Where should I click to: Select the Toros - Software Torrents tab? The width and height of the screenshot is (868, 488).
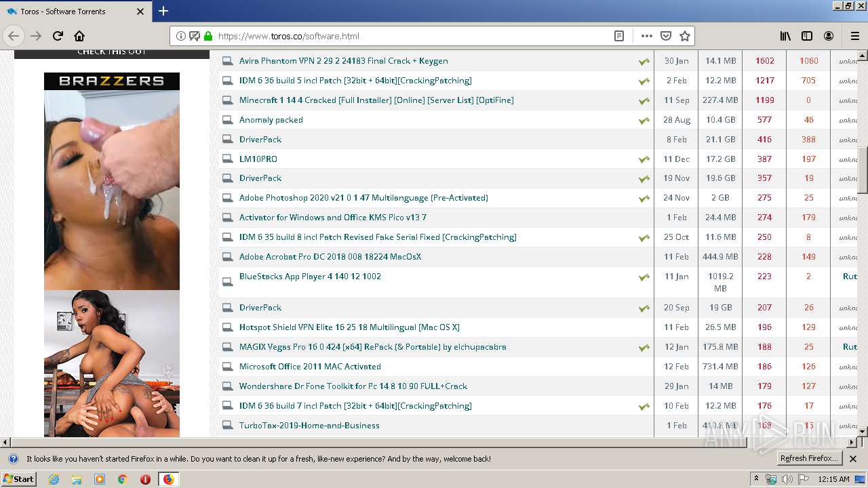(75, 12)
